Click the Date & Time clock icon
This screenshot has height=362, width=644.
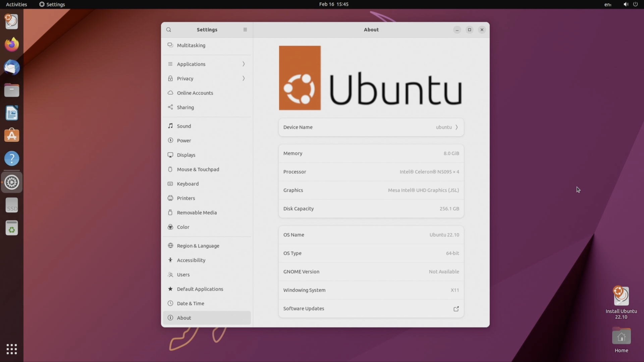(x=170, y=303)
